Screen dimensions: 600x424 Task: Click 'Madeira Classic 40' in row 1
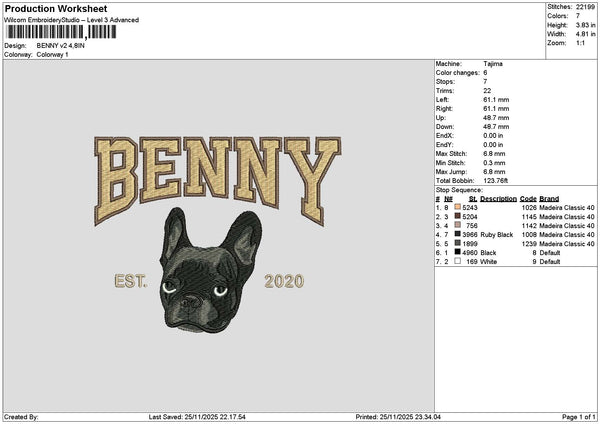tap(567, 208)
